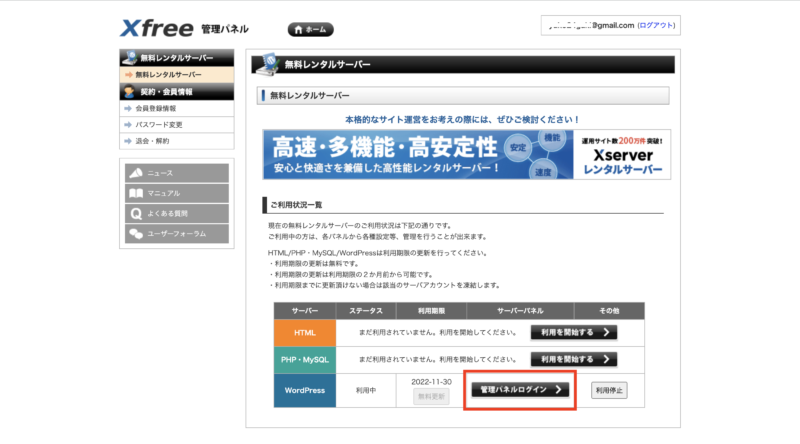Click the サーバーパネル column header
The image size is (800, 444).
point(520,311)
